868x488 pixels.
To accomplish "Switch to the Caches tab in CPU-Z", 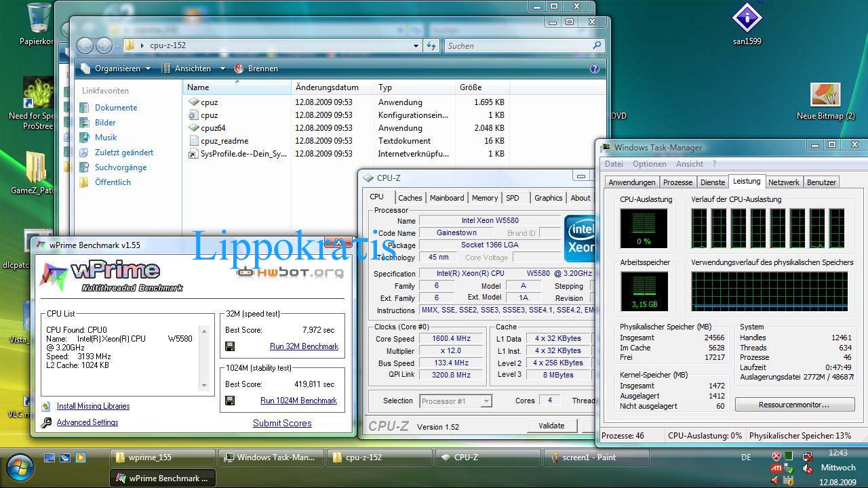I will (410, 198).
